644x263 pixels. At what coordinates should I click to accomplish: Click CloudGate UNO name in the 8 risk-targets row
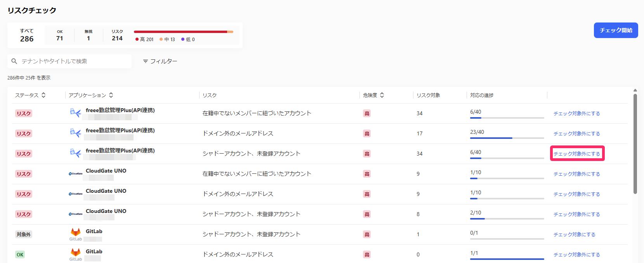(106, 211)
